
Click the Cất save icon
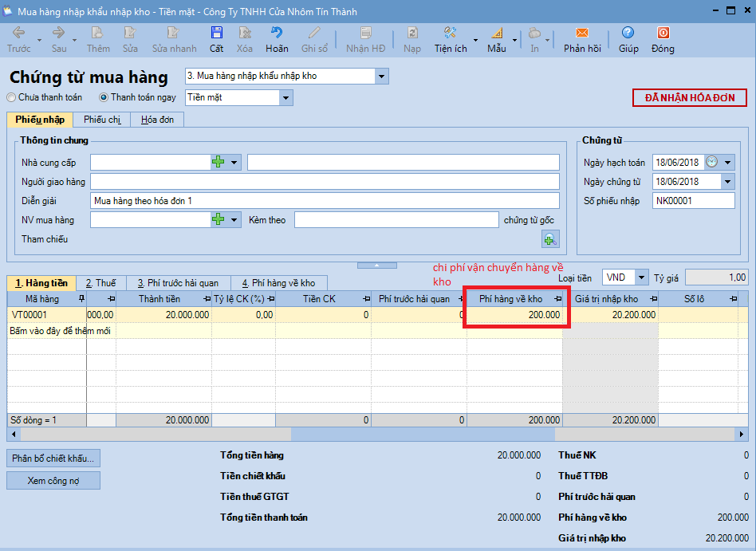tap(216, 33)
